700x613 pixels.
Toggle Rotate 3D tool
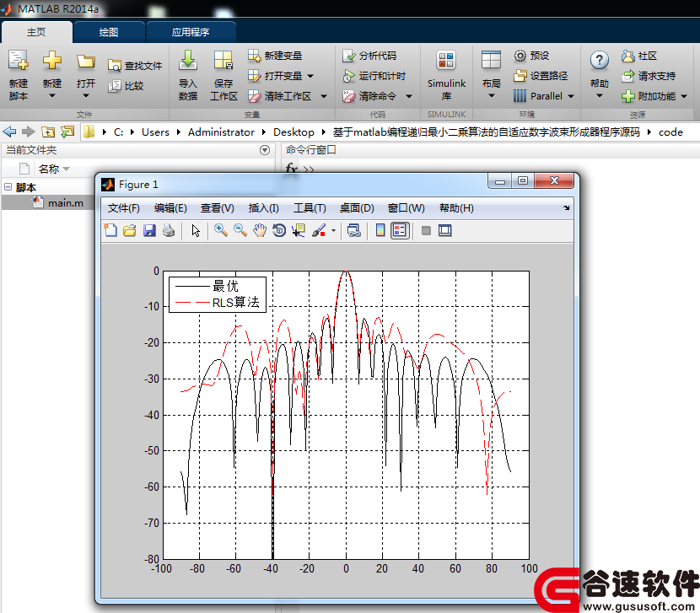279,230
